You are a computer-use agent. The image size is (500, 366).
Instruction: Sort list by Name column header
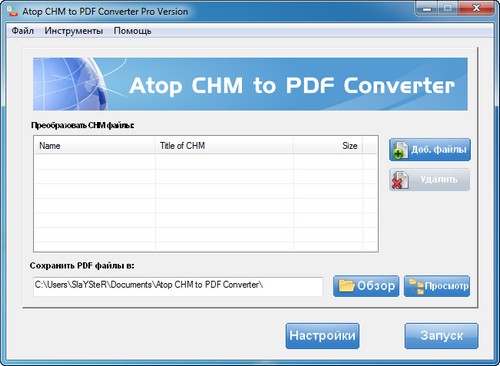click(94, 146)
